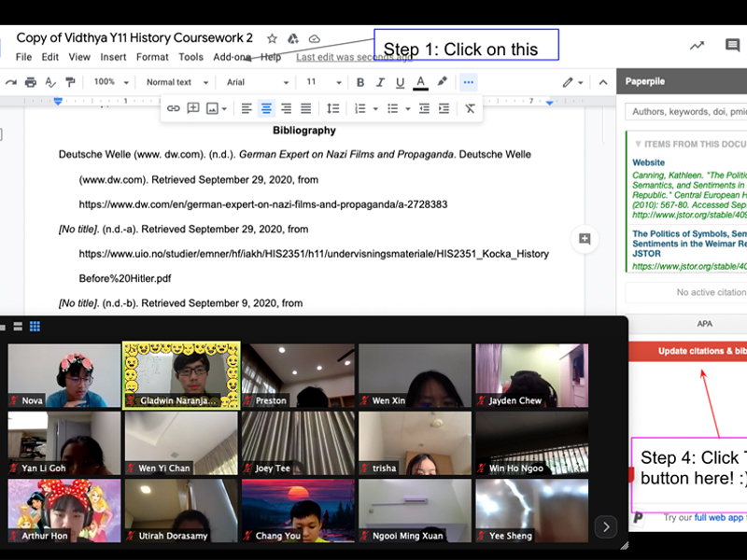Open the arrow beside the insert image icon
Screen dimensions: 747x560
(224, 109)
